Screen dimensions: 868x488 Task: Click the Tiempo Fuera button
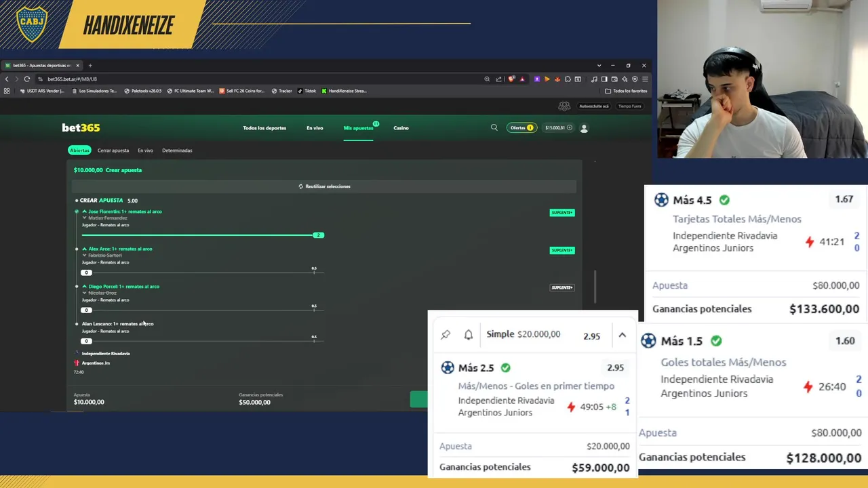tap(629, 106)
